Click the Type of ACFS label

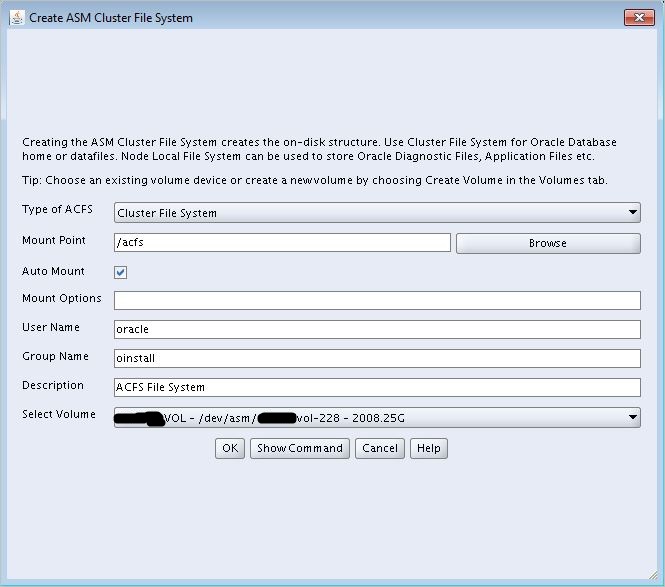point(57,210)
